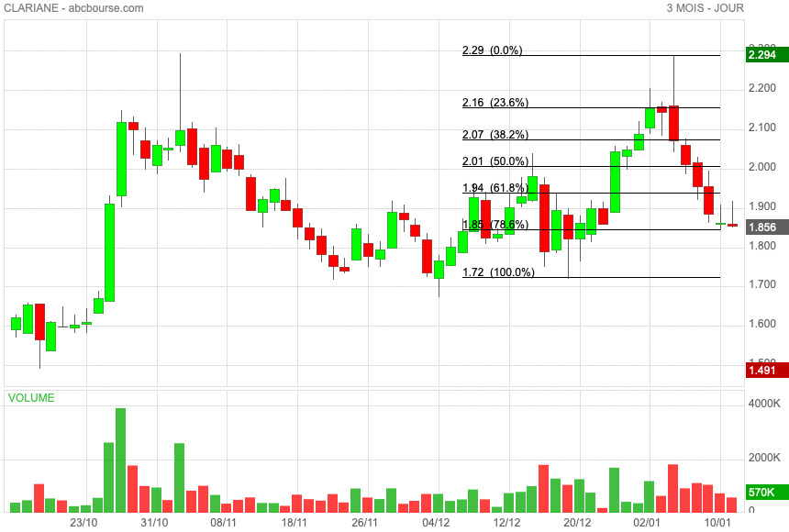Select the 2.01 (50.0%) Fibonacci label
789x532 pixels.
coord(495,161)
